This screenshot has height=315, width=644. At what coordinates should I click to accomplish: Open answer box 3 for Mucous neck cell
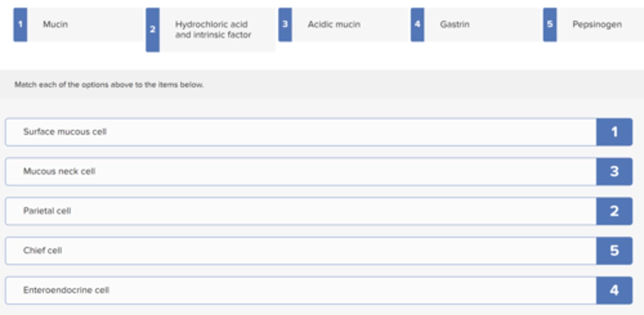614,172
